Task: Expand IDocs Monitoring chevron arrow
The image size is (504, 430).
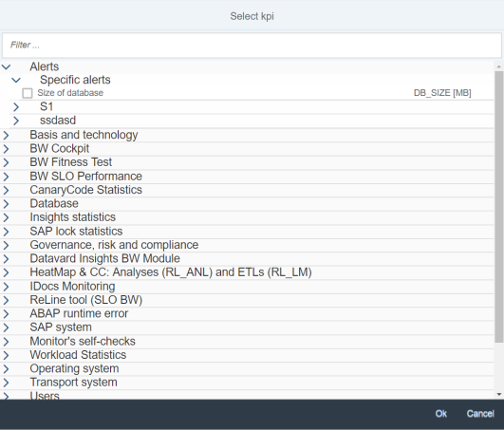Action: click(6, 287)
